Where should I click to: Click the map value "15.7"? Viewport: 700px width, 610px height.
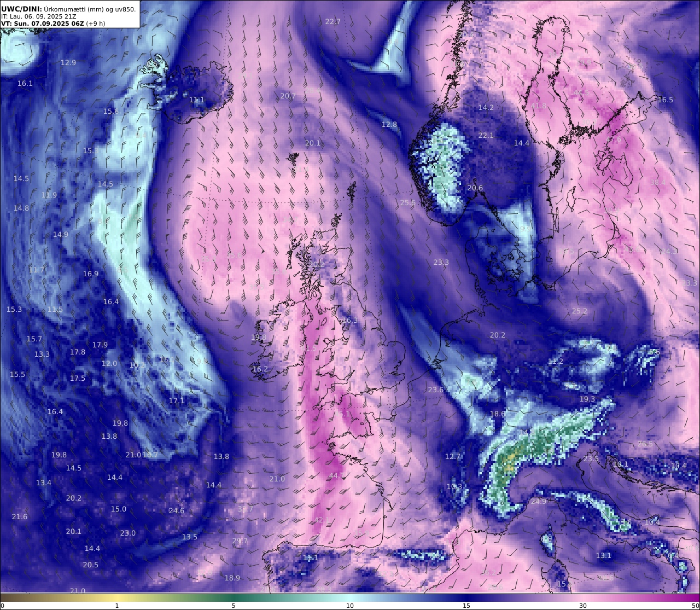(x=34, y=339)
